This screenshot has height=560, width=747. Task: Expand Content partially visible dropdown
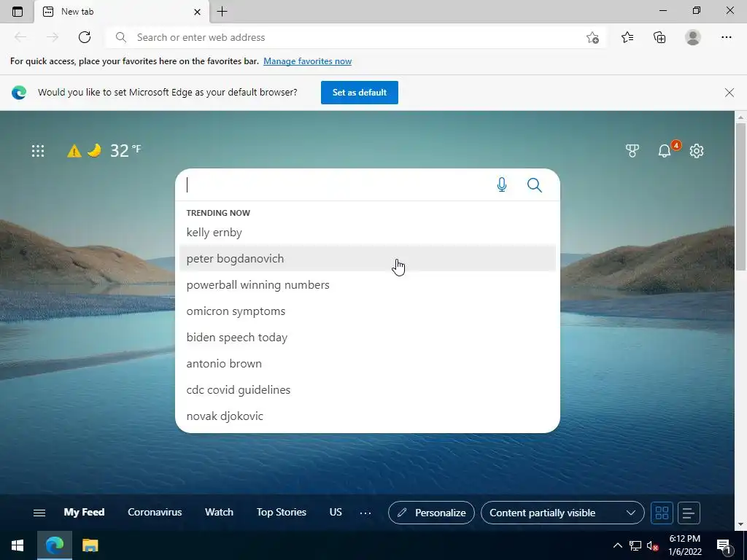[562, 513]
